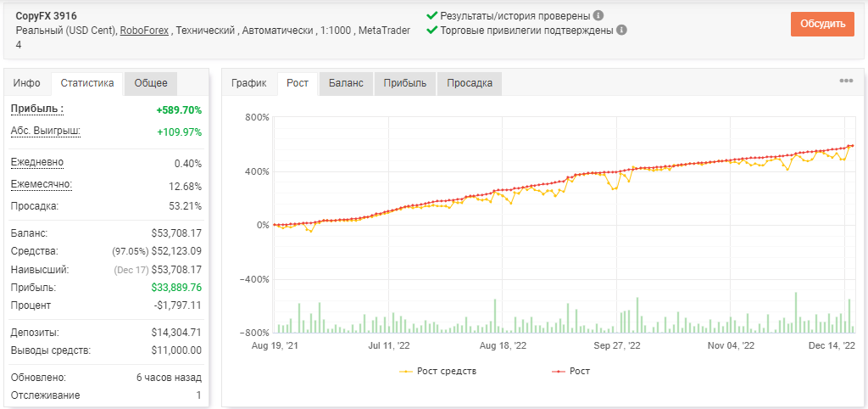This screenshot has height=409, width=868.
Task: Click the green checkmark next to Результаты/история проверены
Action: [432, 15]
